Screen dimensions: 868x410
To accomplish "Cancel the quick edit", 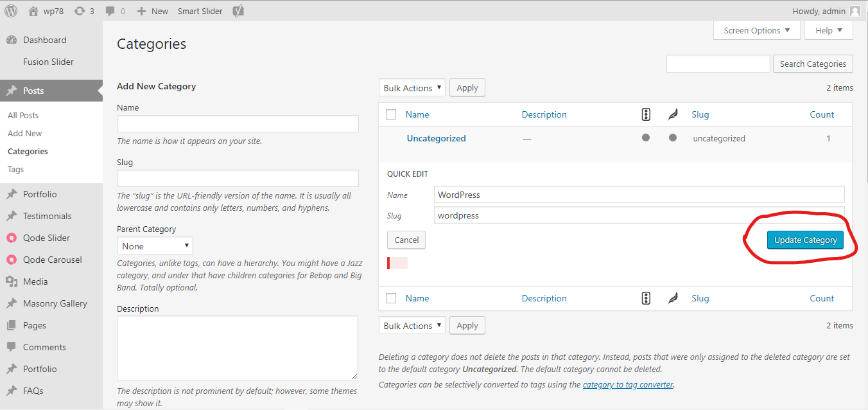I will point(406,240).
